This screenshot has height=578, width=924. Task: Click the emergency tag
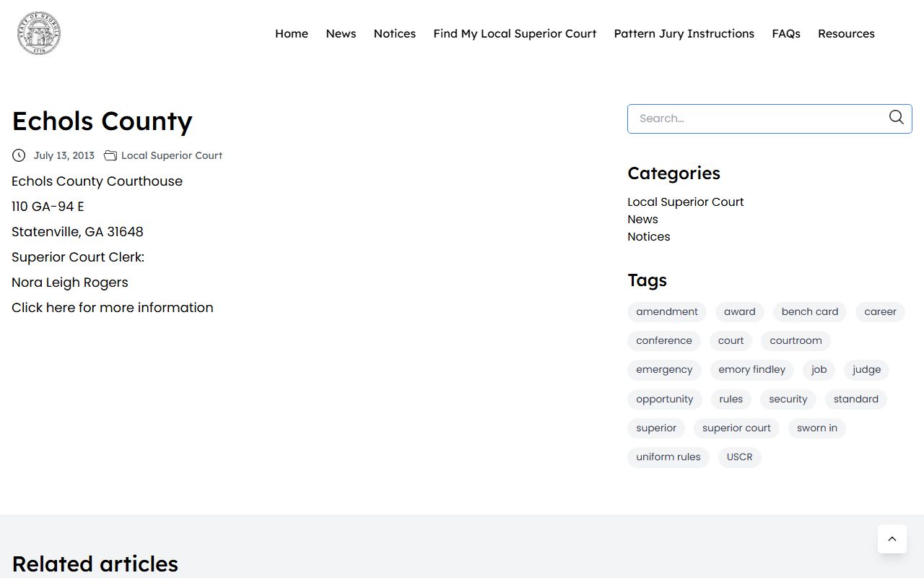[664, 370]
